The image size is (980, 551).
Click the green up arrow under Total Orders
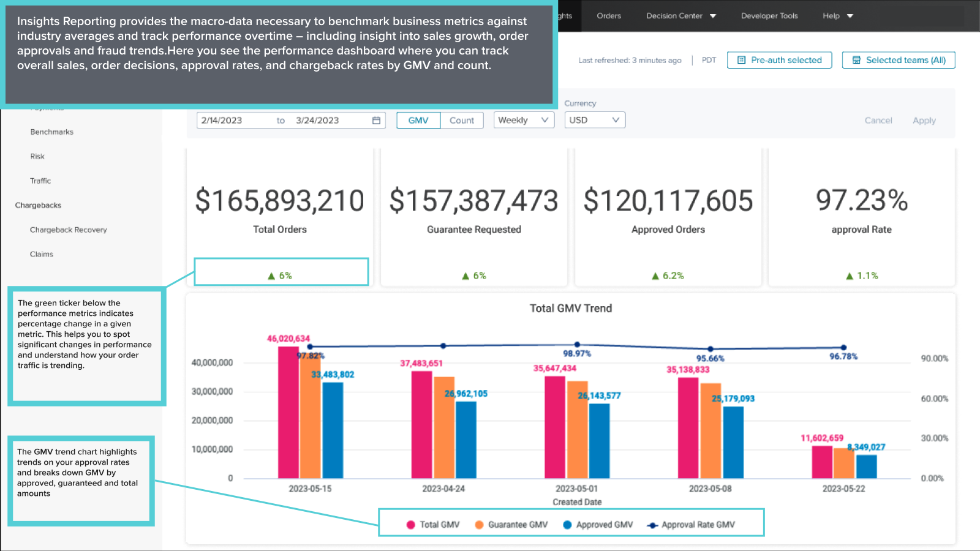271,276
